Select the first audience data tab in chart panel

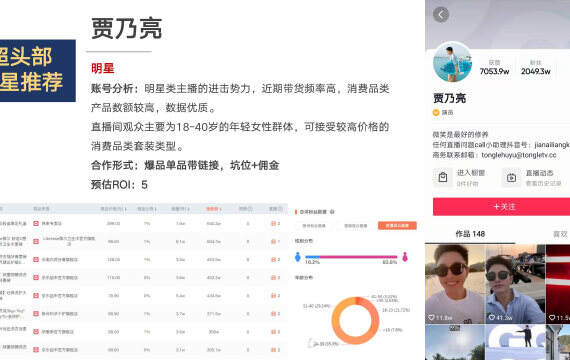[x=314, y=226]
